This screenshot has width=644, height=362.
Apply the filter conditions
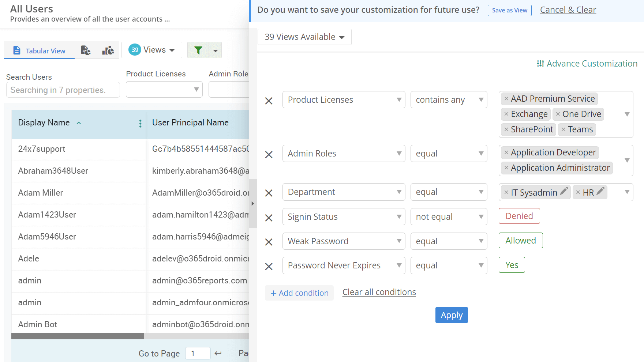pyautogui.click(x=451, y=315)
